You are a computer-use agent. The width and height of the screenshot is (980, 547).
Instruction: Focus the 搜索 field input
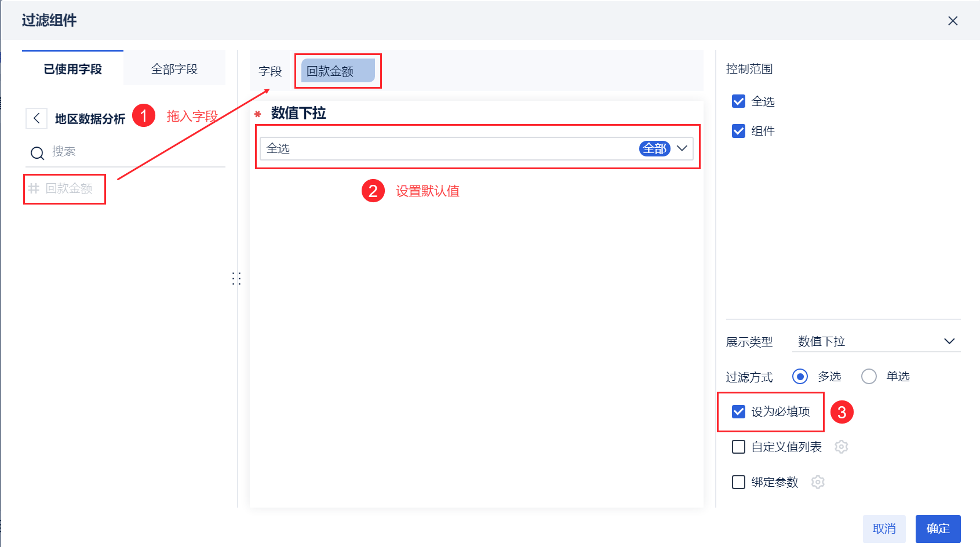pos(133,152)
